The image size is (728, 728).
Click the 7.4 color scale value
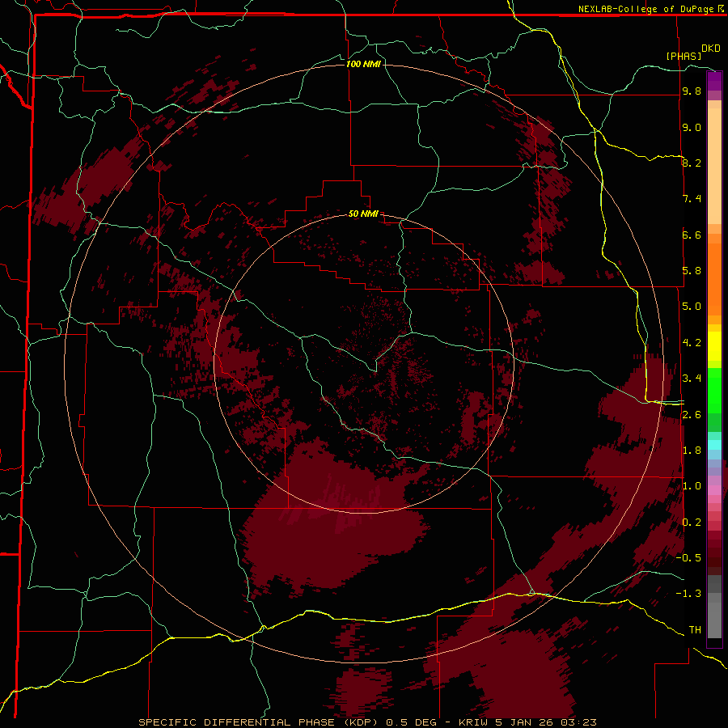[692, 199]
